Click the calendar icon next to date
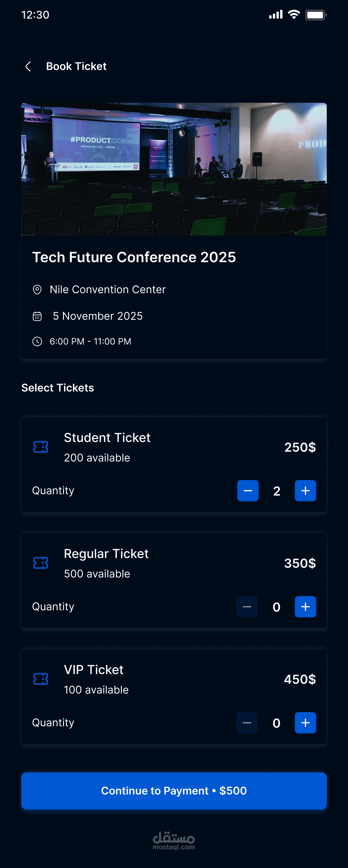The height and width of the screenshot is (868, 348). coord(37,316)
